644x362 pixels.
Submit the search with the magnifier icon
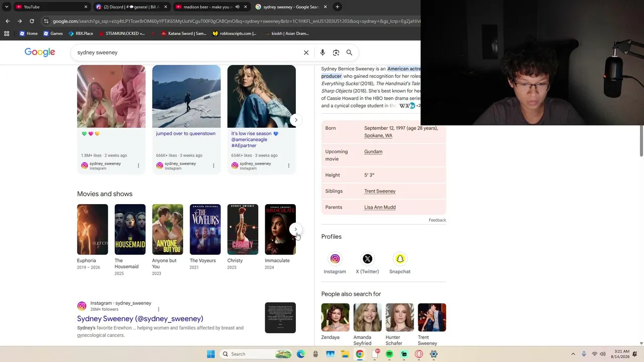pyautogui.click(x=349, y=52)
